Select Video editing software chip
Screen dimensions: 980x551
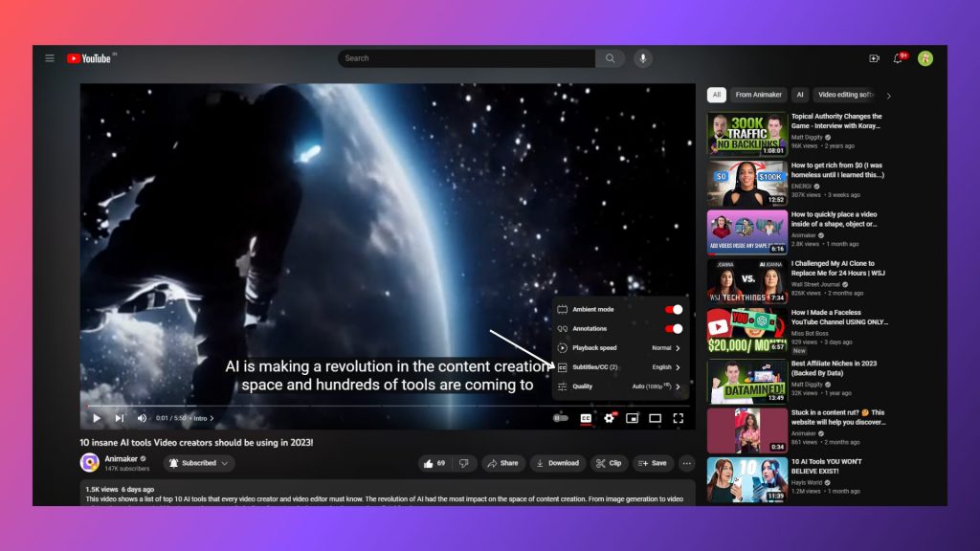coord(846,95)
